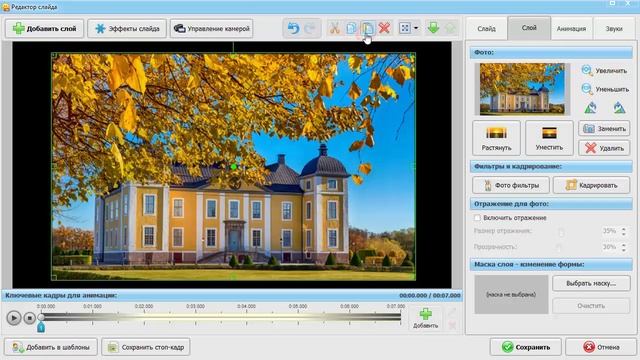Viewport: 640px width, 360px height.
Task: Click the Растянуть stretch button
Action: coord(496,138)
